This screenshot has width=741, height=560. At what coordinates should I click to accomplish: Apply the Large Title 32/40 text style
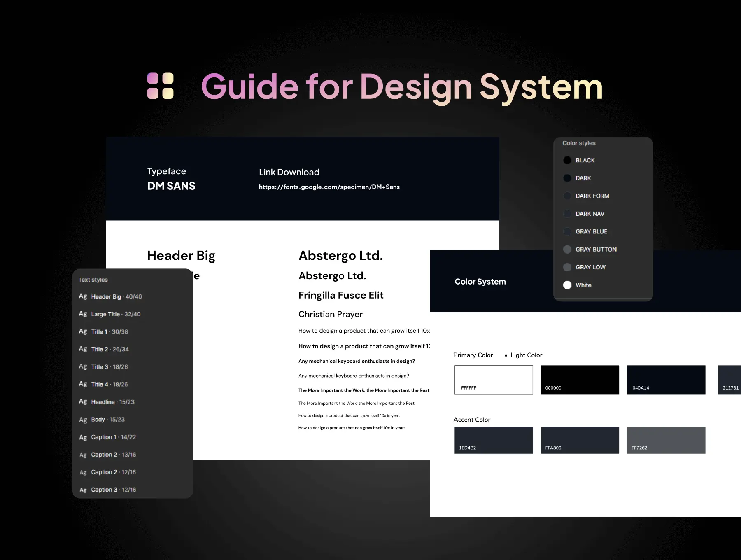pos(116,314)
